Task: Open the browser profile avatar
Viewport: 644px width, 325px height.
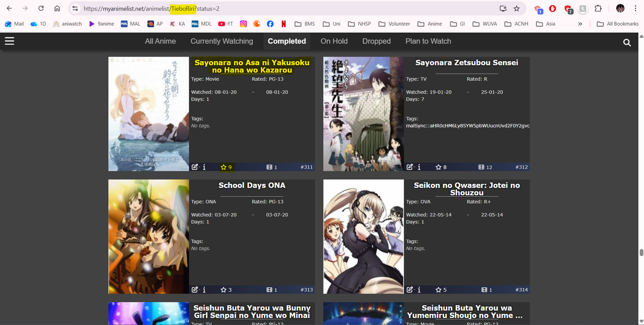Action: (620, 9)
